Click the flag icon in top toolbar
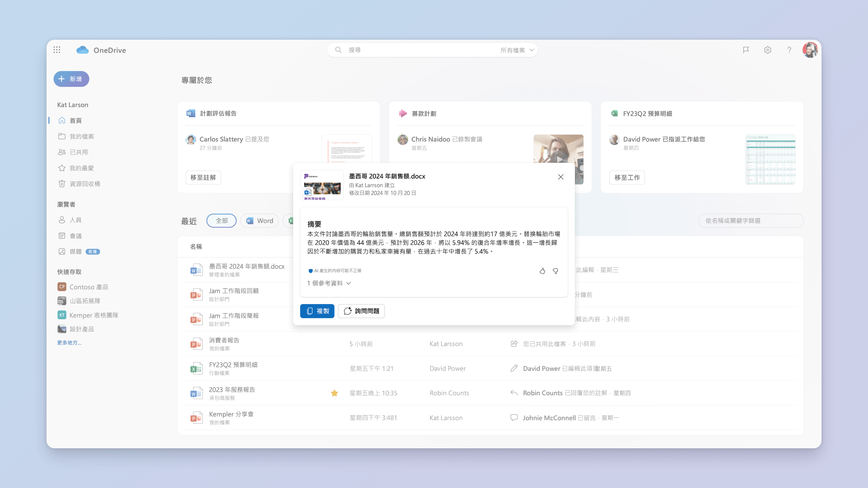The image size is (868, 488). 746,50
